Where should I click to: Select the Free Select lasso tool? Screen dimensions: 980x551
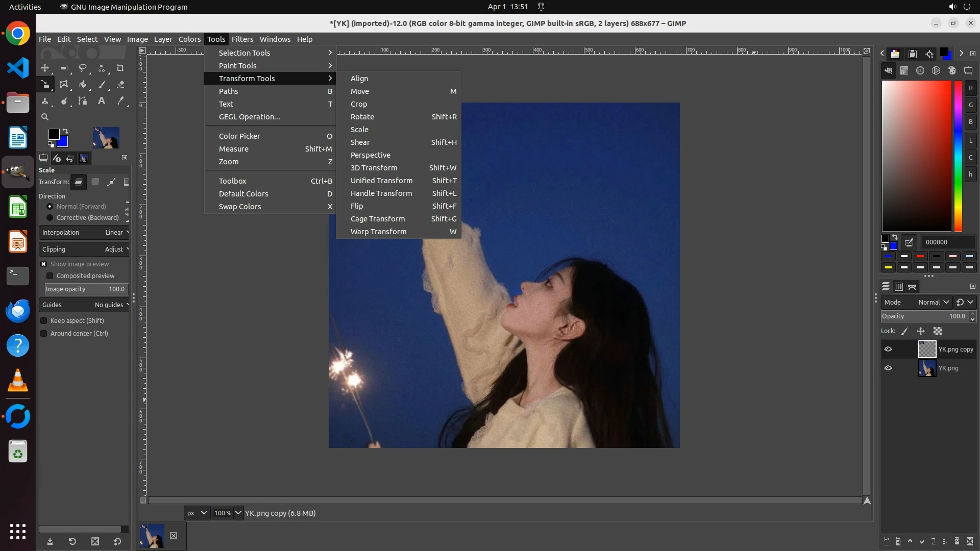pos(82,68)
